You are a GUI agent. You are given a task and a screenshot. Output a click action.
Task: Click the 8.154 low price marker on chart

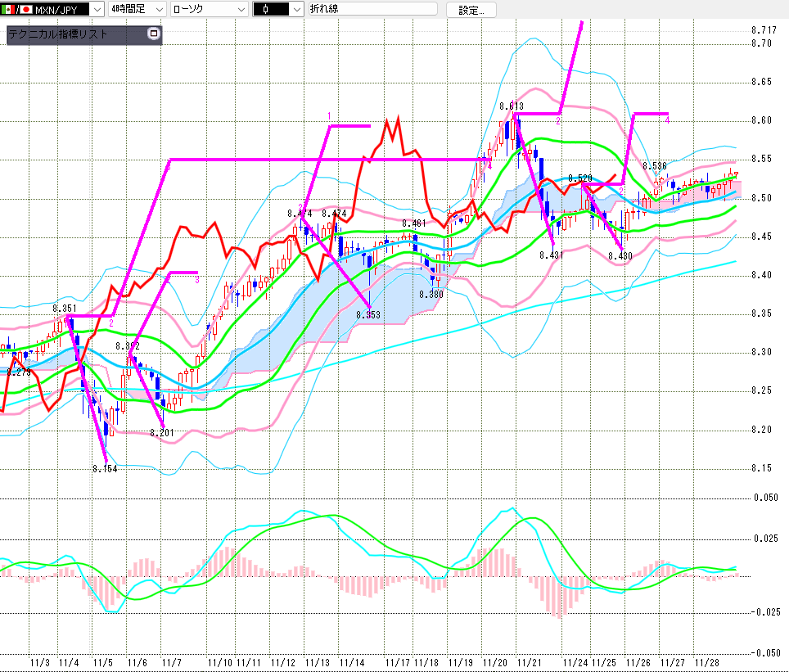pos(105,469)
